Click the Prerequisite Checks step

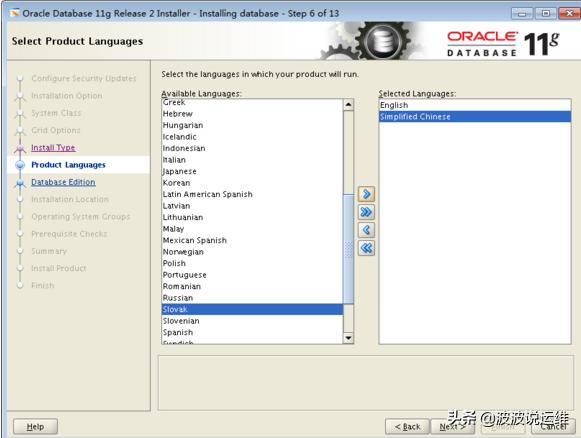click(69, 234)
